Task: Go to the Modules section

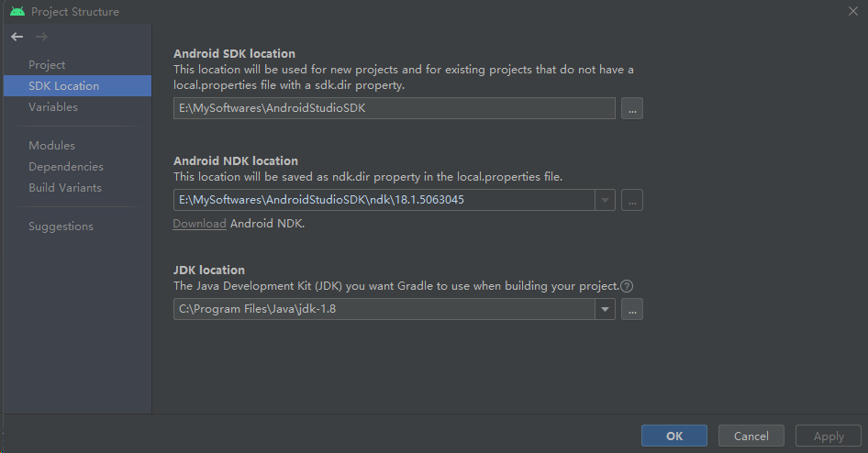Action: tap(52, 146)
